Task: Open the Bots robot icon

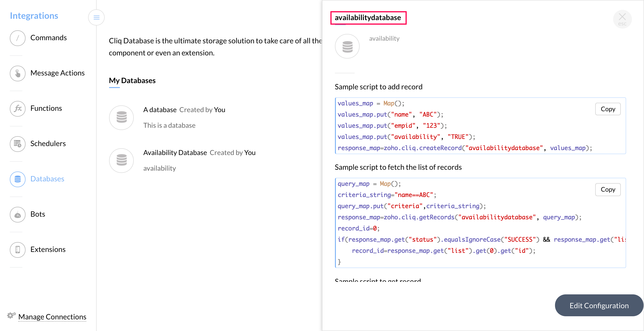Action: point(17,214)
